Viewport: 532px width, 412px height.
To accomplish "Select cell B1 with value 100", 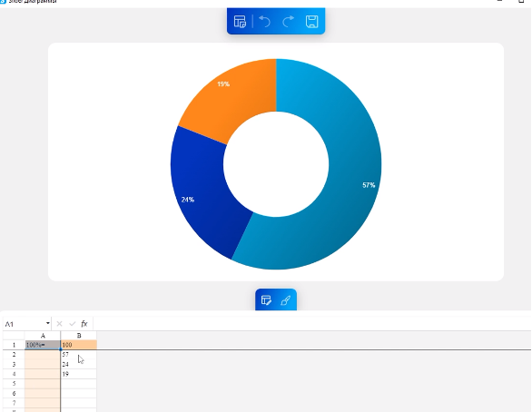I will (x=79, y=345).
